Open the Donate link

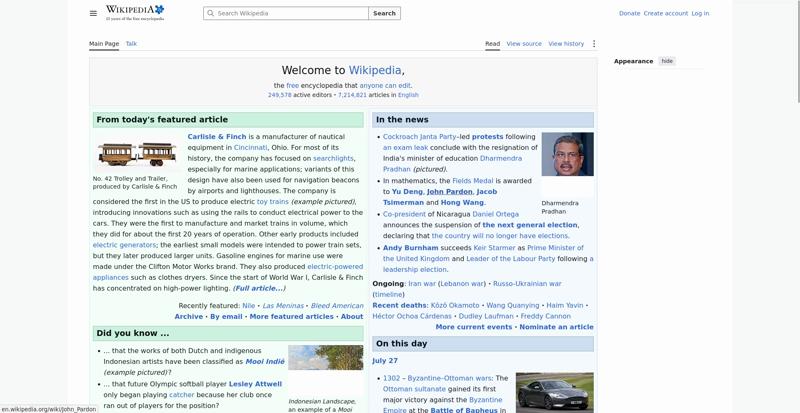point(629,13)
